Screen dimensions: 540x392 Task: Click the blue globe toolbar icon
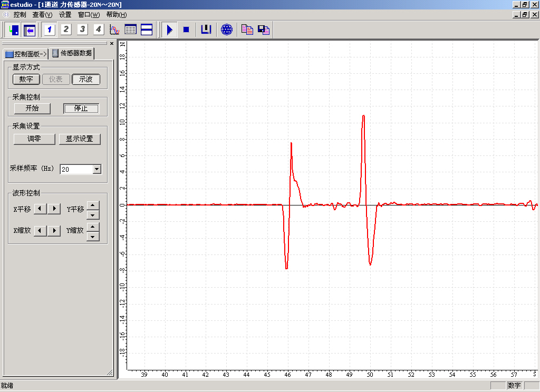227,30
